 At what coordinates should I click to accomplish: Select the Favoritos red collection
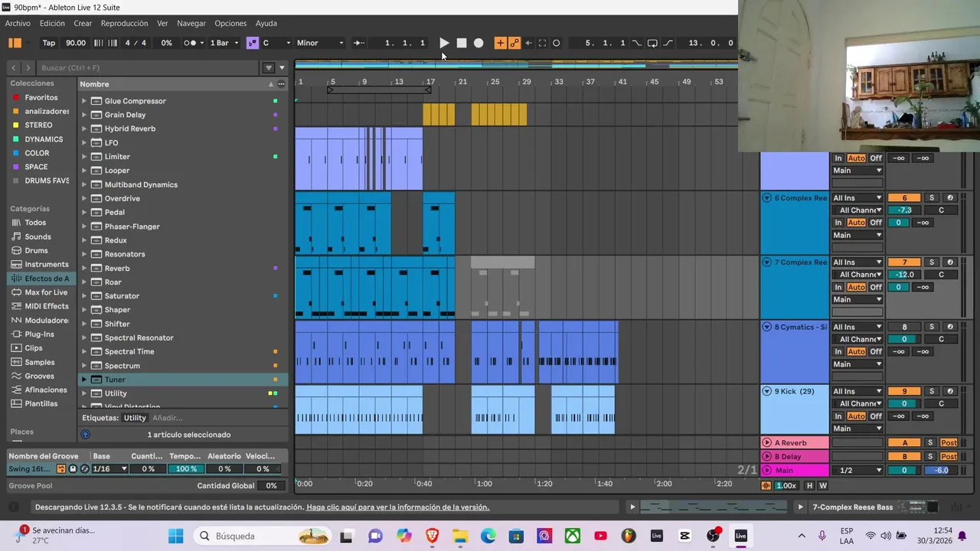pos(41,97)
